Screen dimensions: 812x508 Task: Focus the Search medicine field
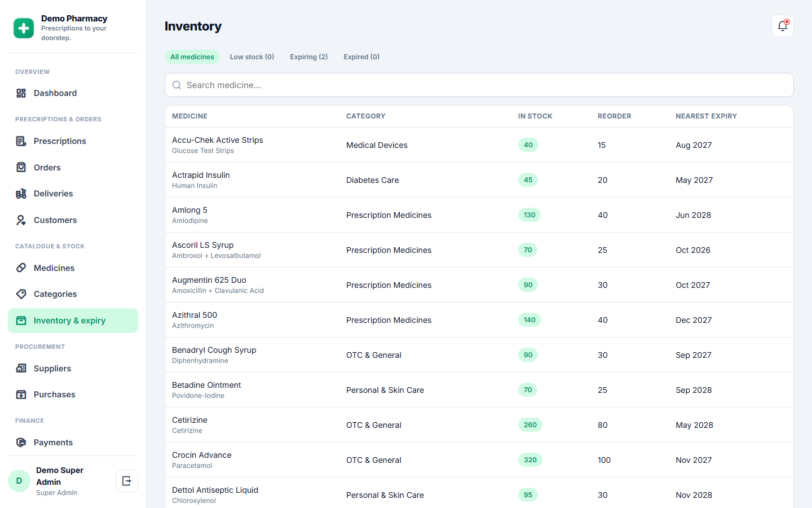click(x=479, y=85)
